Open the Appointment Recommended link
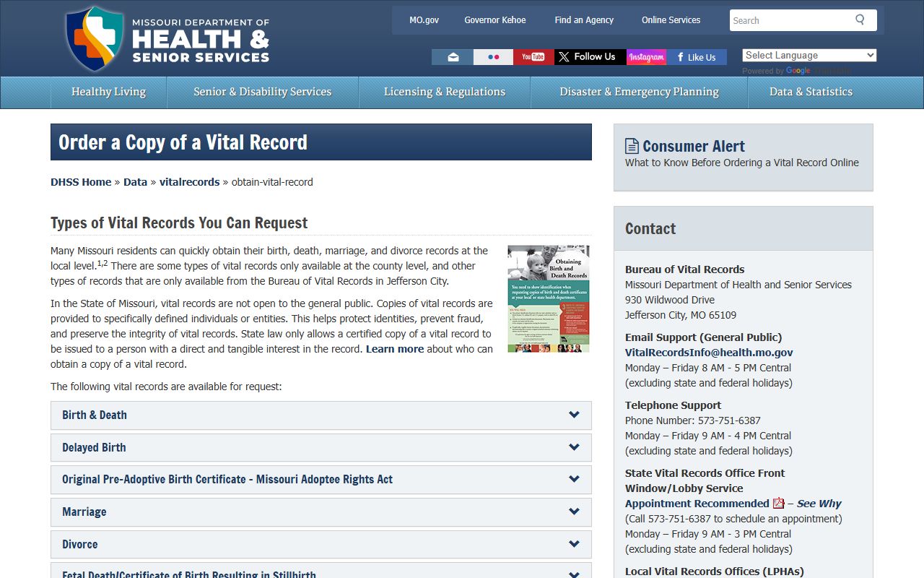Screen dimensions: 924x578 (697, 504)
